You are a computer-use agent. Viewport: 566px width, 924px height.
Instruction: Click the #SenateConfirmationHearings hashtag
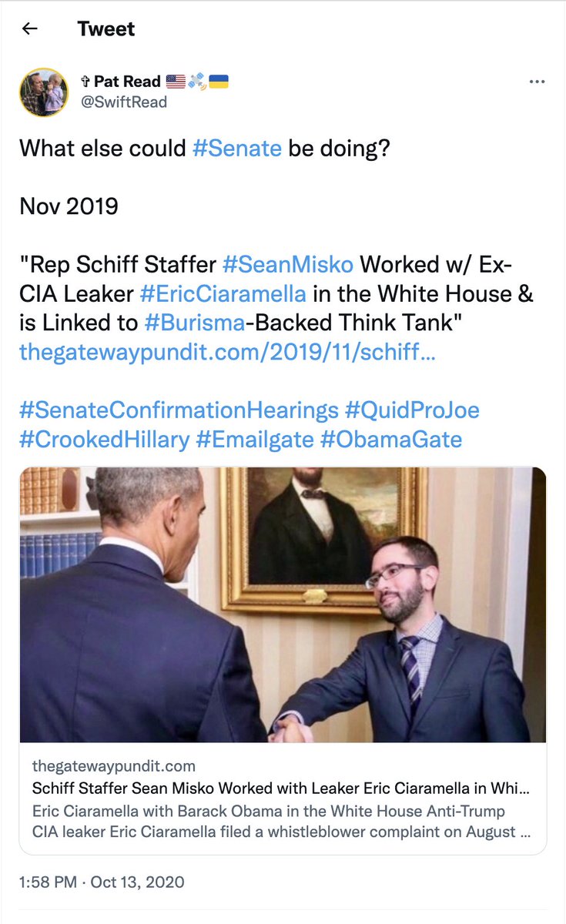pos(179,410)
